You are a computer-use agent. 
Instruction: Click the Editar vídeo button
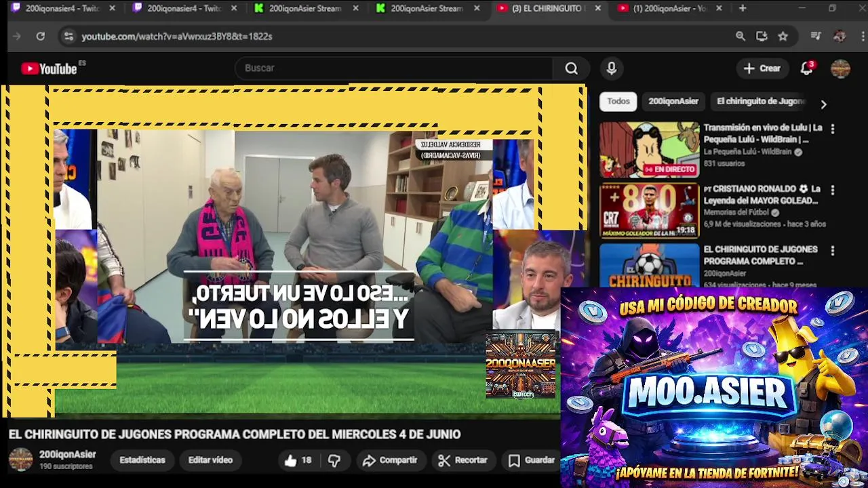coord(210,460)
